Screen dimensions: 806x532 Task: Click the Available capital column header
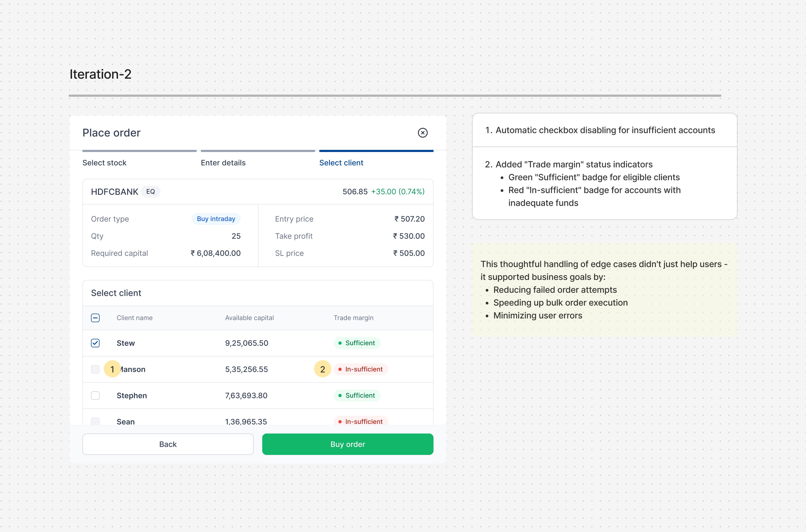249,318
